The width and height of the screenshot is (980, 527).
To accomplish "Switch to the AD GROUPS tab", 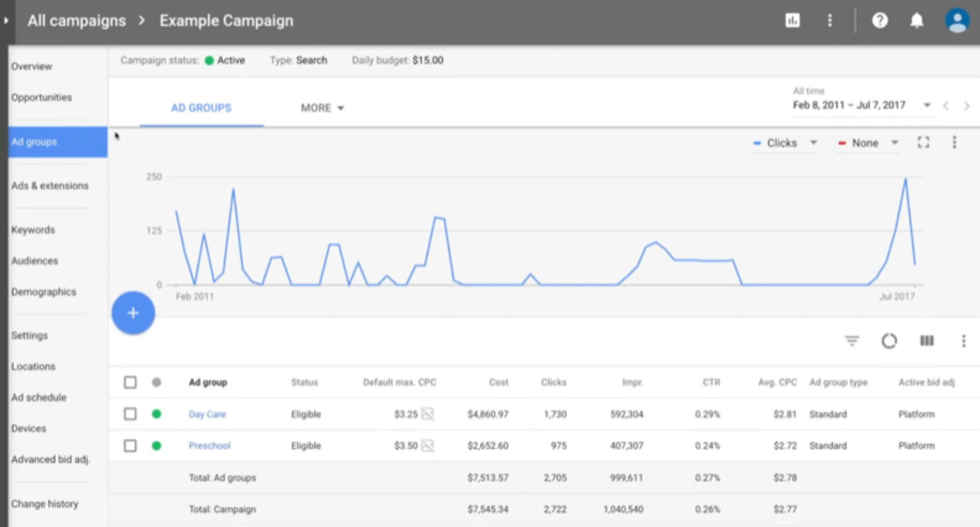I will click(201, 108).
